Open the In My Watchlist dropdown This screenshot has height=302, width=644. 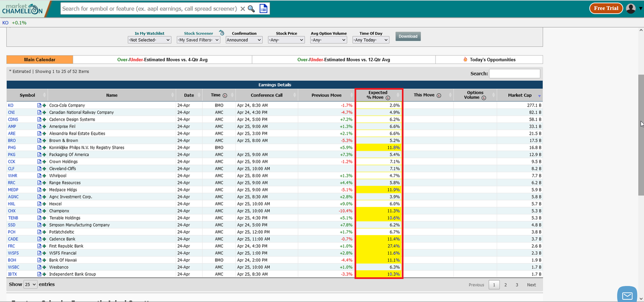(149, 40)
